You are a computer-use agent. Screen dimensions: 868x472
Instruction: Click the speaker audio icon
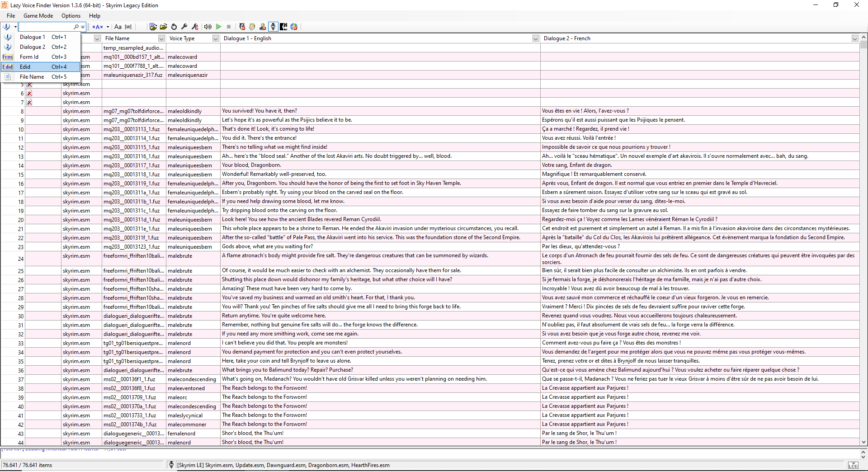coord(208,27)
